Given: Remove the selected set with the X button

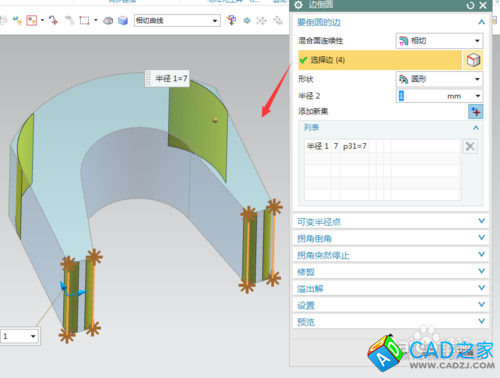Looking at the screenshot, I should 470,146.
